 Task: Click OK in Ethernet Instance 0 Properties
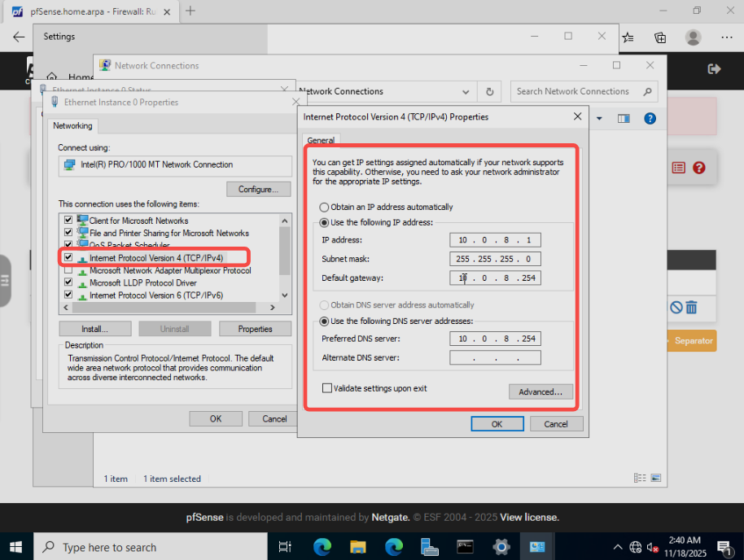point(216,418)
